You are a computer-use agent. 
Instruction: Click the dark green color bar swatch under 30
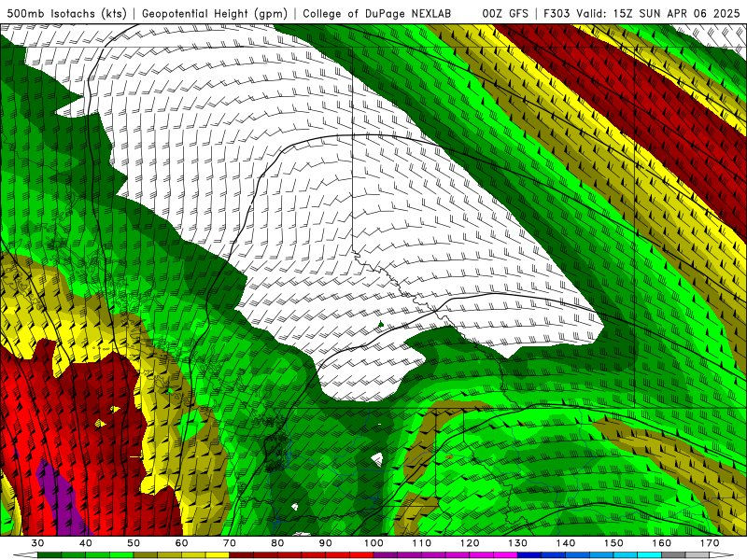(x=49, y=555)
